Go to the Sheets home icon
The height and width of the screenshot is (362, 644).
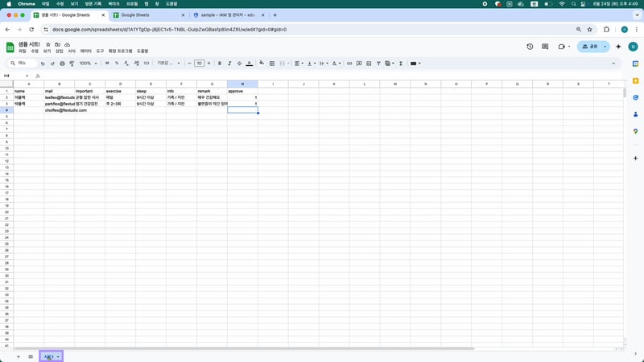point(10,47)
